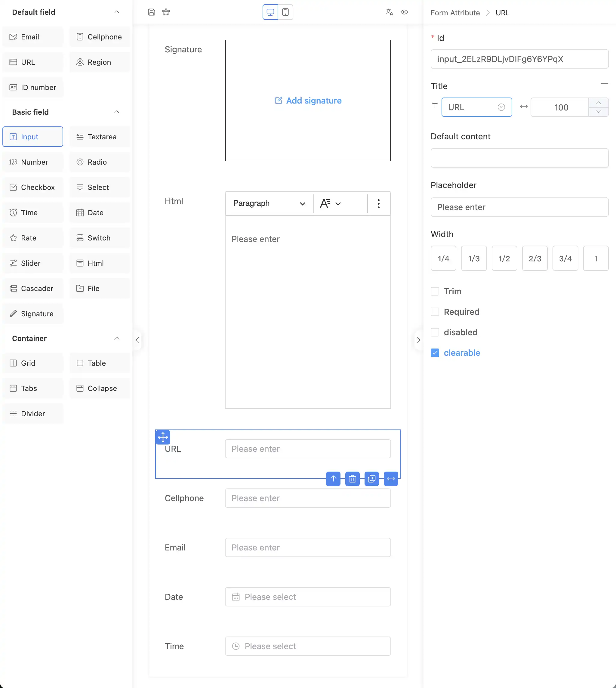616x688 pixels.
Task: Expand the Default field section in sidebar
Action: [x=116, y=12]
